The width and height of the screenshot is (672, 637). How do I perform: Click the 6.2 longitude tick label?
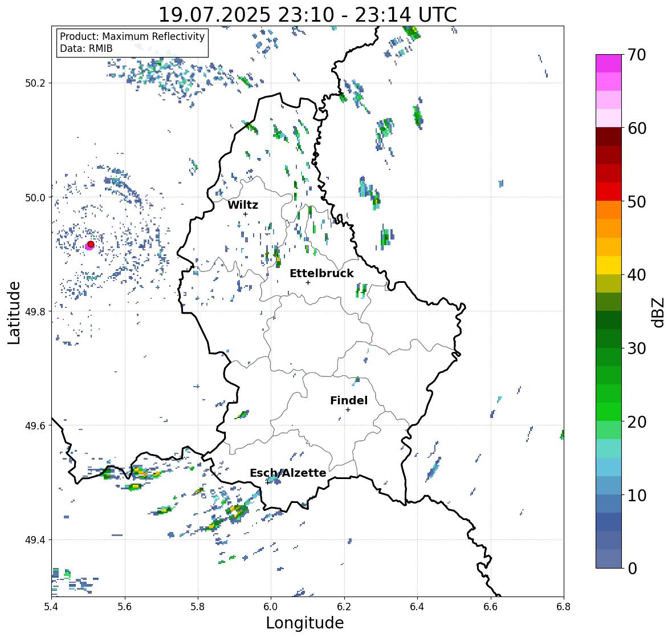coord(344,607)
